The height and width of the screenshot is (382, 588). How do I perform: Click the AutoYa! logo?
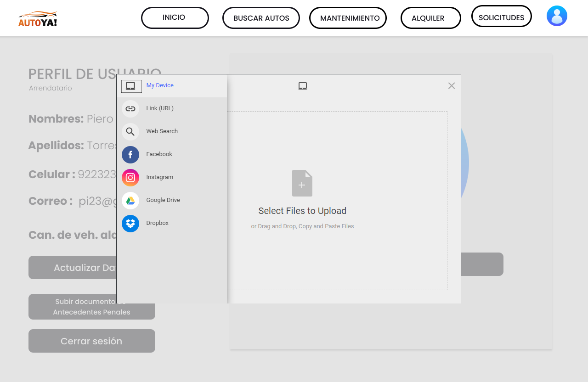pos(38,18)
